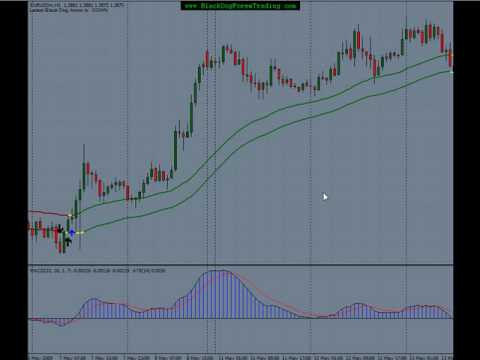Select the EURUSD symbol label in chart corner
Viewport: 480px width, 360px height.
(x=77, y=5)
